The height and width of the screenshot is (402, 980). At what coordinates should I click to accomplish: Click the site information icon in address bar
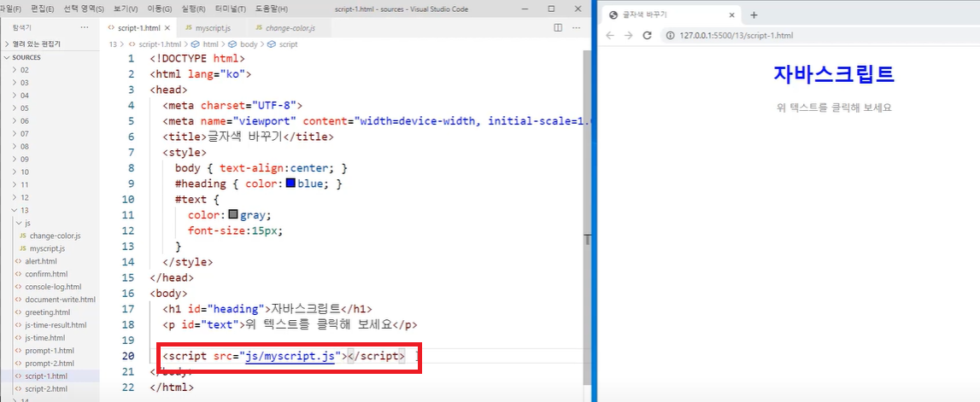click(x=671, y=36)
